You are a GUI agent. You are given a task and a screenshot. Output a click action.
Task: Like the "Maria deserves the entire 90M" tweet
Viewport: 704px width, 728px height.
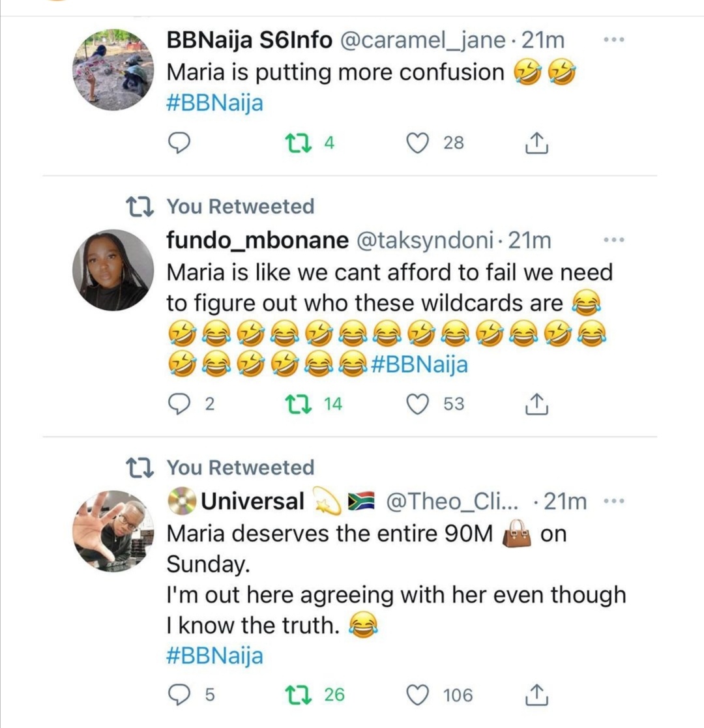click(x=417, y=695)
